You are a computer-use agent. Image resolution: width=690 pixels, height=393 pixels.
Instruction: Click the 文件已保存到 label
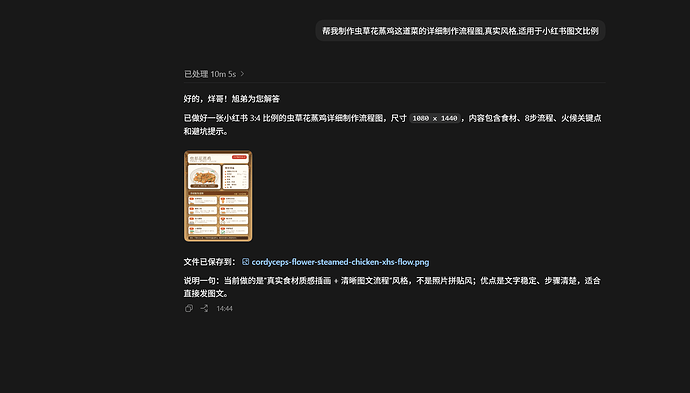[x=209, y=262]
